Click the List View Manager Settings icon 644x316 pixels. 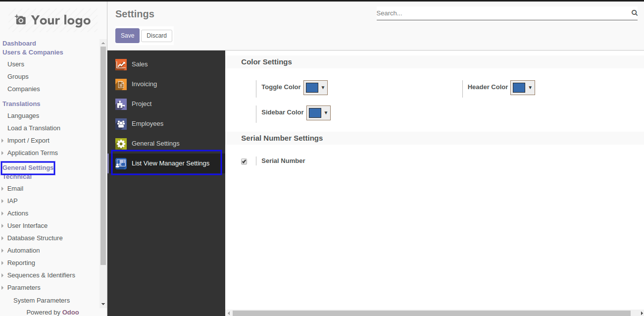[121, 163]
